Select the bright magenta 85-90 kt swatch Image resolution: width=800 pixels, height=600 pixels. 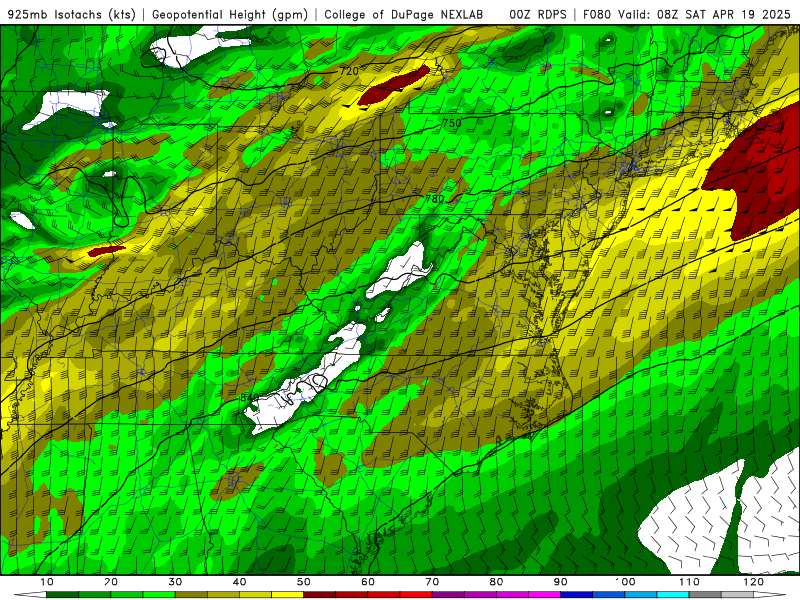pyautogui.click(x=544, y=595)
